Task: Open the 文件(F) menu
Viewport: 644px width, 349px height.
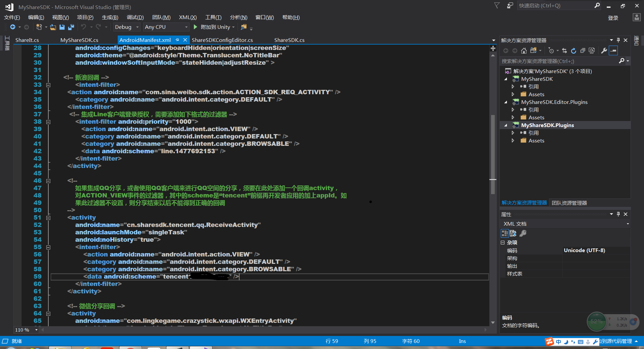Action: click(12, 17)
